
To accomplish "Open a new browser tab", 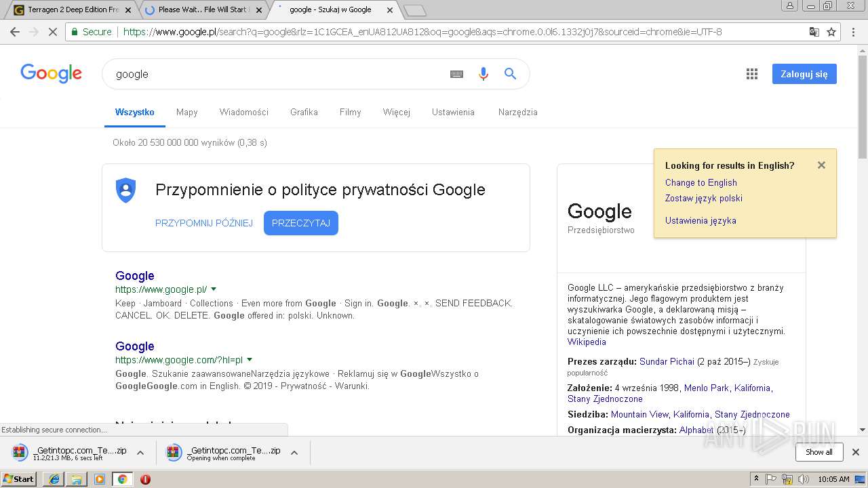I will point(414,10).
